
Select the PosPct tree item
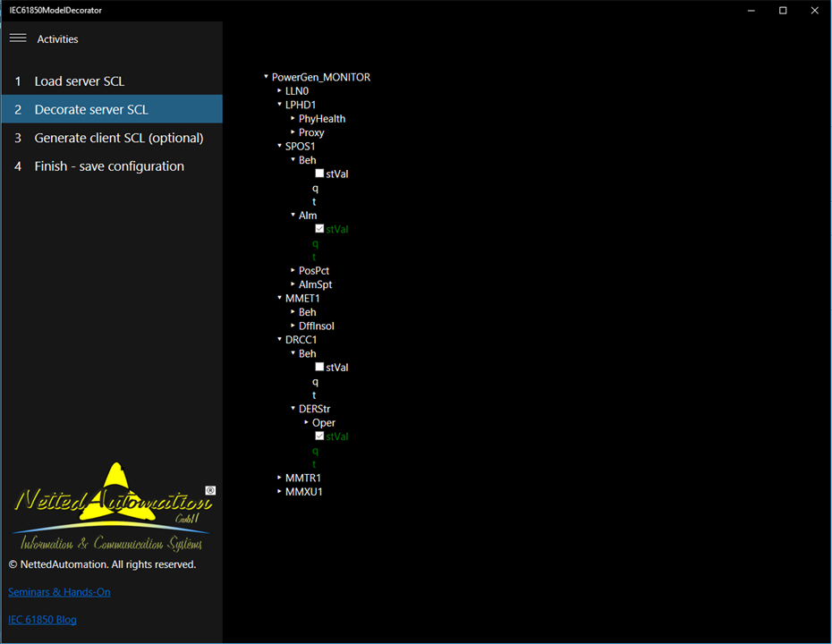(x=314, y=270)
